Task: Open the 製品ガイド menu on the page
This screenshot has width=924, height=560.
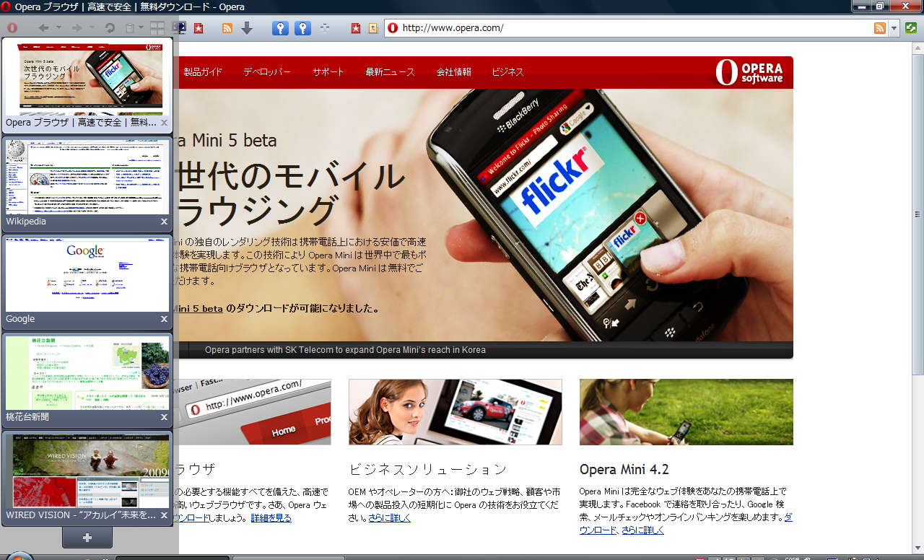Action: 203,72
